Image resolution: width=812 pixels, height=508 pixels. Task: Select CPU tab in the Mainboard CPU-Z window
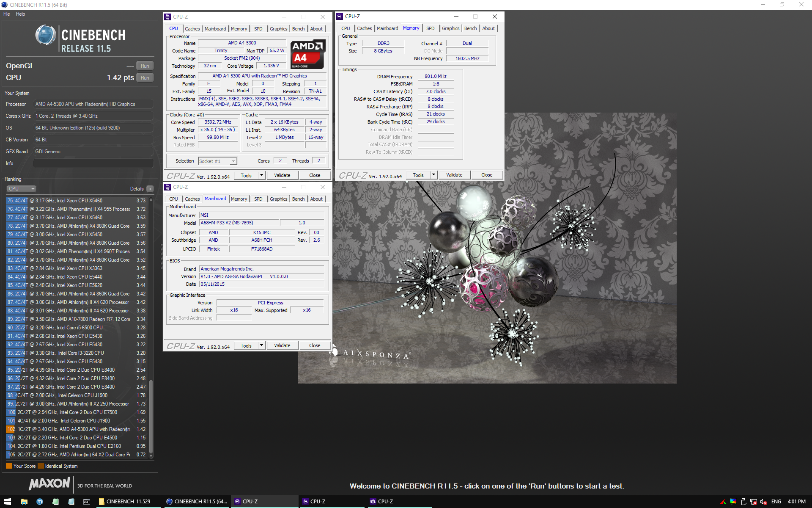tap(174, 199)
